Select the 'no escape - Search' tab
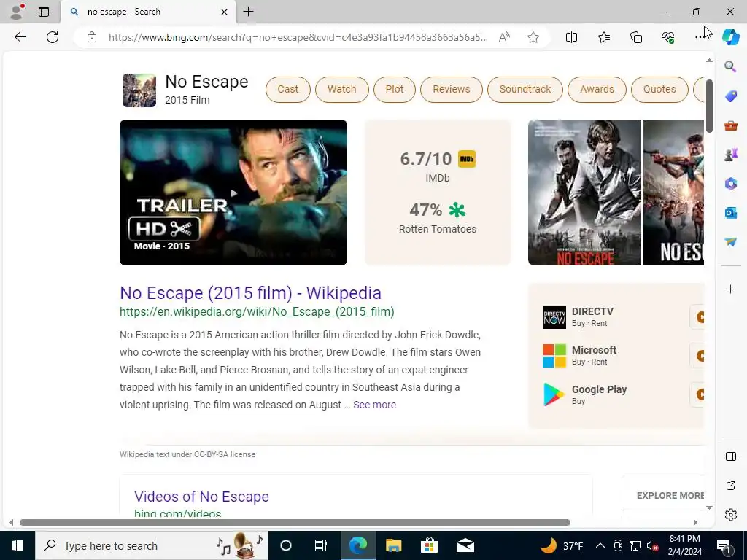 147,12
